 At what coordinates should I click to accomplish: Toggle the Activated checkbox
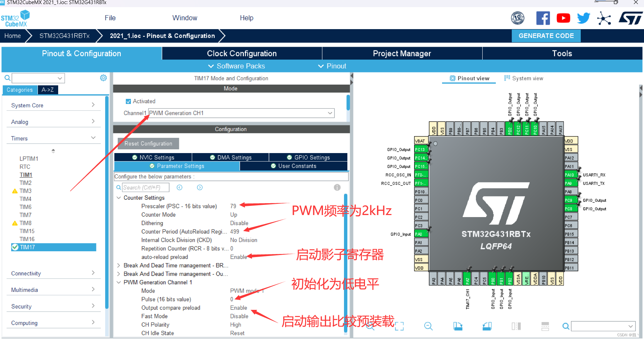[128, 101]
